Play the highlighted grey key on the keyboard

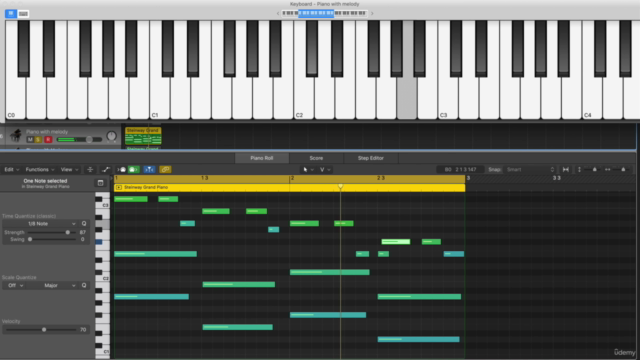coord(407,98)
